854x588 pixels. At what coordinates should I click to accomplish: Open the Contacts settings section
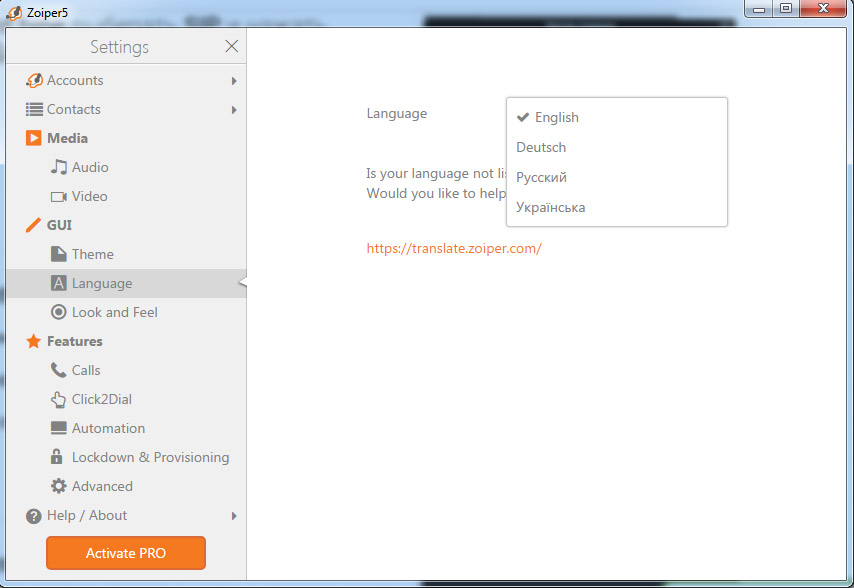(x=126, y=109)
